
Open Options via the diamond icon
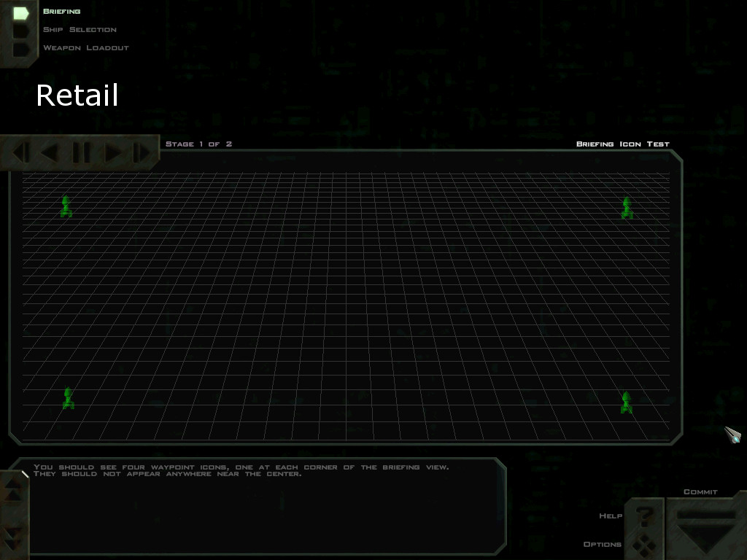point(644,545)
